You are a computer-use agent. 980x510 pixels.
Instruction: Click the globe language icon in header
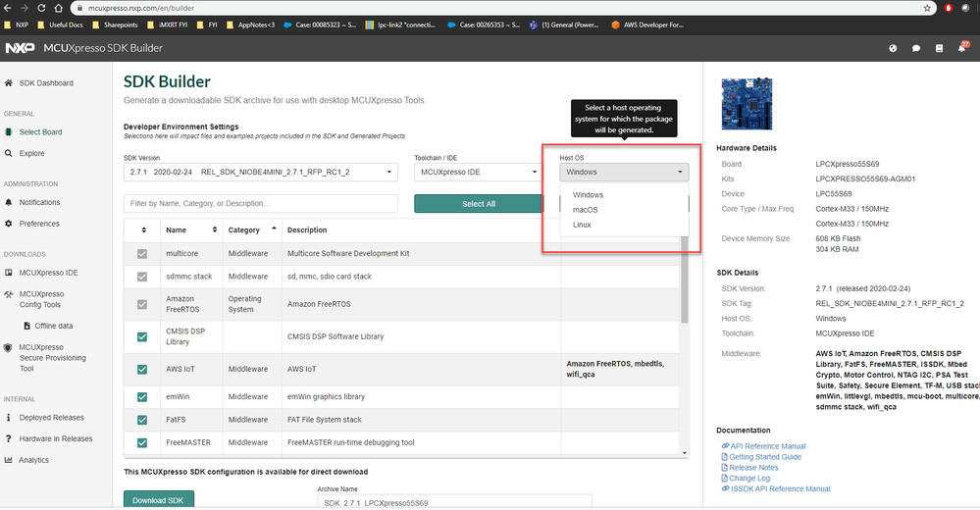coord(893,48)
